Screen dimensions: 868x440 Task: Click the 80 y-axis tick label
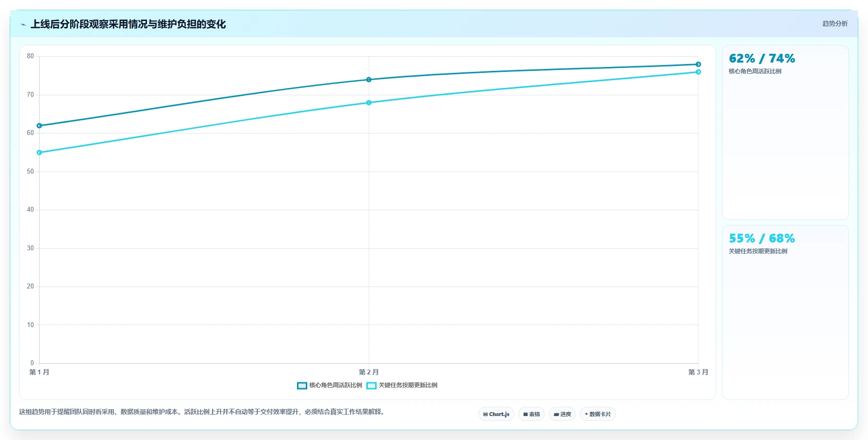tap(30, 56)
